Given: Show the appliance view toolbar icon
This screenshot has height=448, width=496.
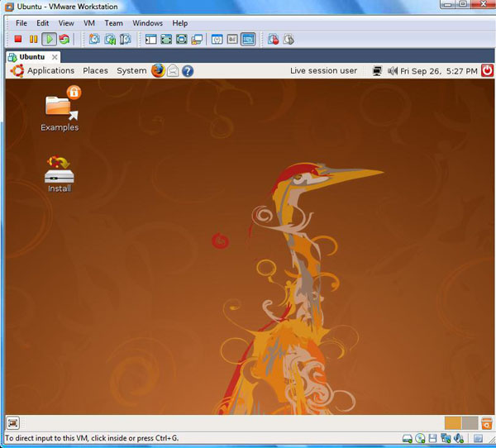Looking at the screenshot, I should click(x=232, y=39).
